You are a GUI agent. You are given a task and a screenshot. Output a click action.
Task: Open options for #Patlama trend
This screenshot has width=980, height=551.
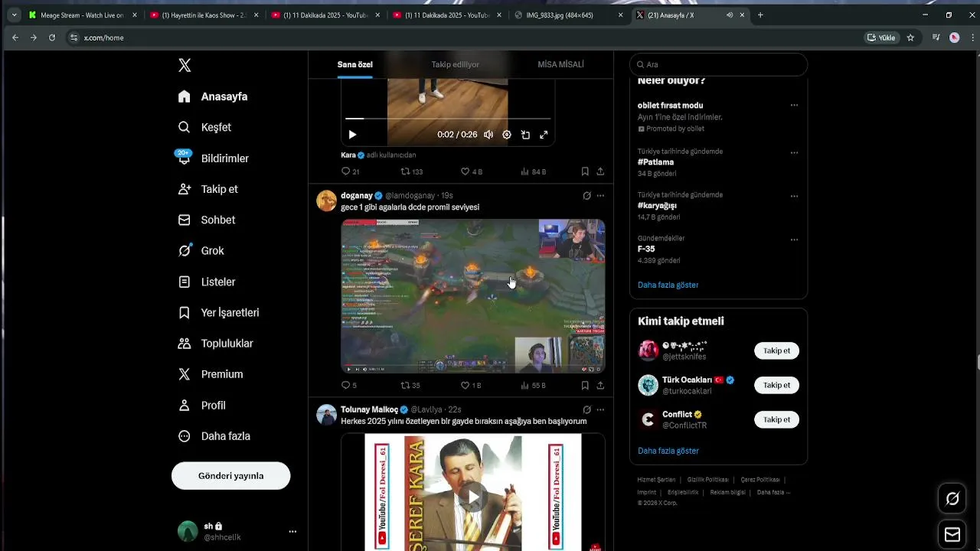point(794,152)
